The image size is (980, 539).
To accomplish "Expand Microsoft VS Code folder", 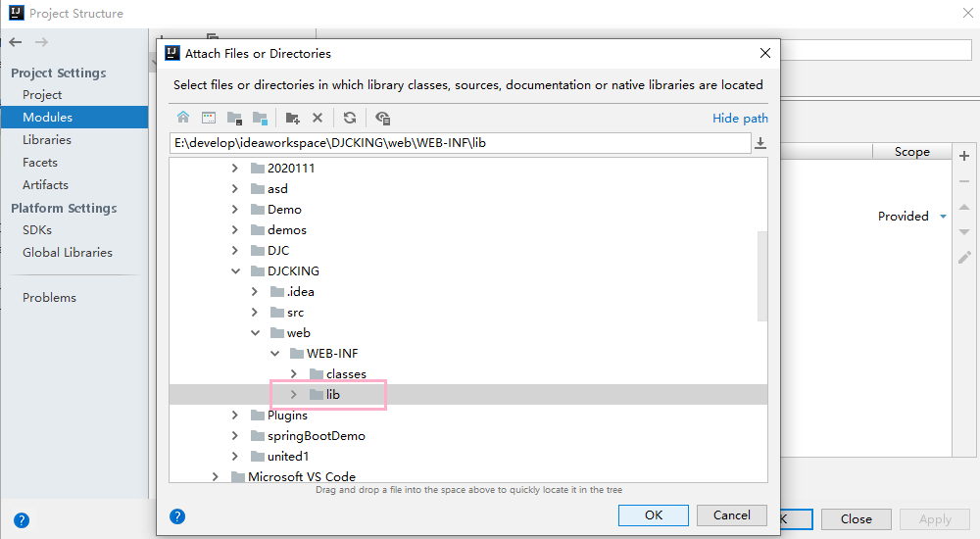I will tap(216, 476).
